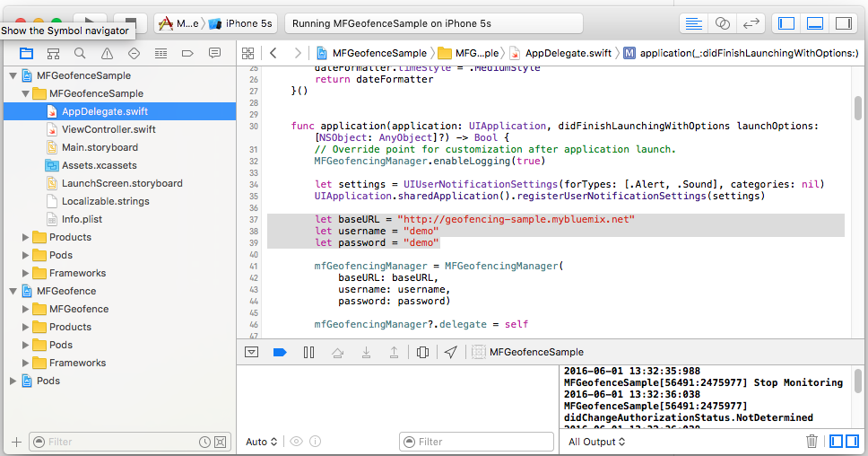Open the All Output dropdown
Screen dimensions: 868x456
[x=596, y=442]
